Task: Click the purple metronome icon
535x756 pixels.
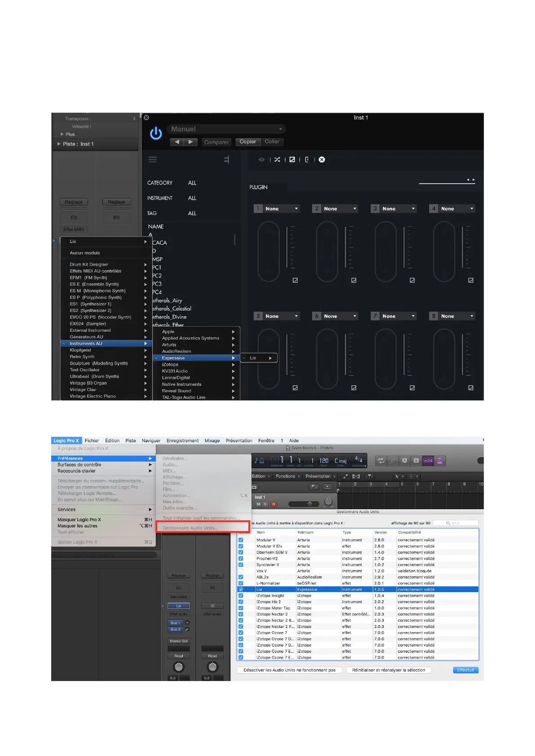Action: (440, 461)
